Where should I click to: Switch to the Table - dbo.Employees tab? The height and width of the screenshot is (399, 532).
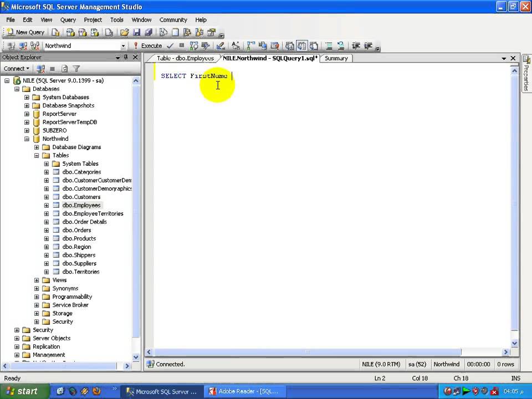185,58
